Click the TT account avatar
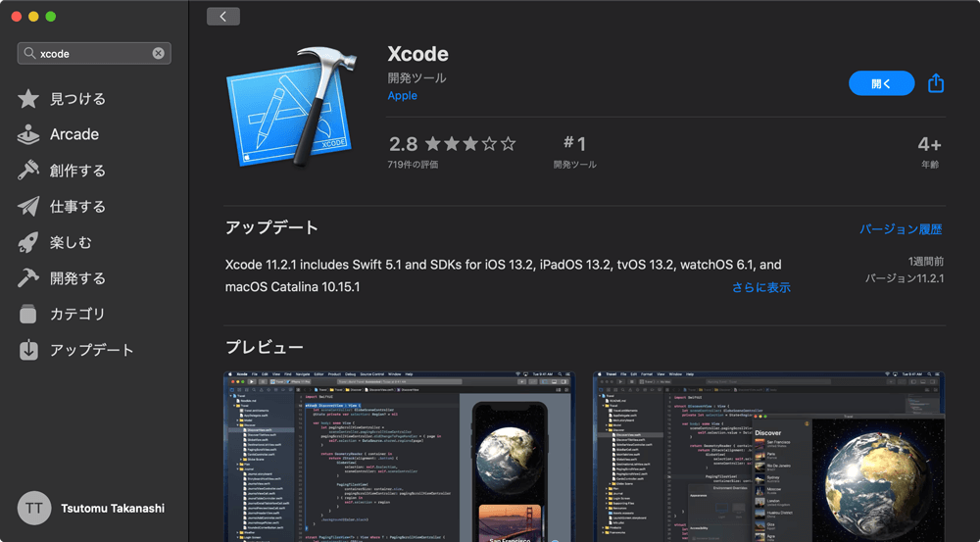Screen dimensions: 980x542 click(x=33, y=509)
